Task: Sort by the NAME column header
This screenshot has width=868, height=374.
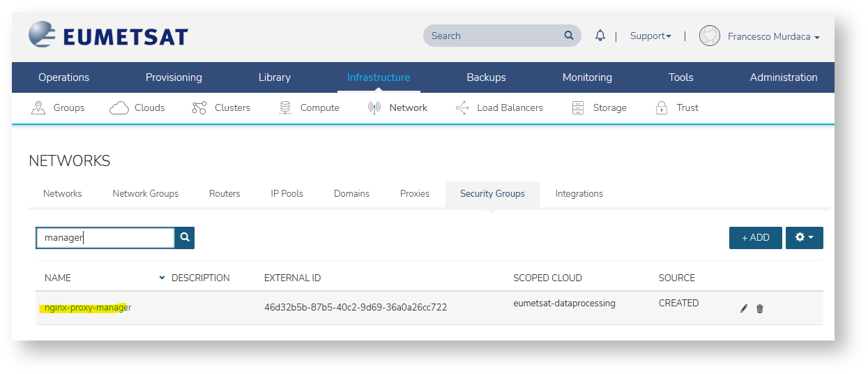Action: (x=58, y=278)
